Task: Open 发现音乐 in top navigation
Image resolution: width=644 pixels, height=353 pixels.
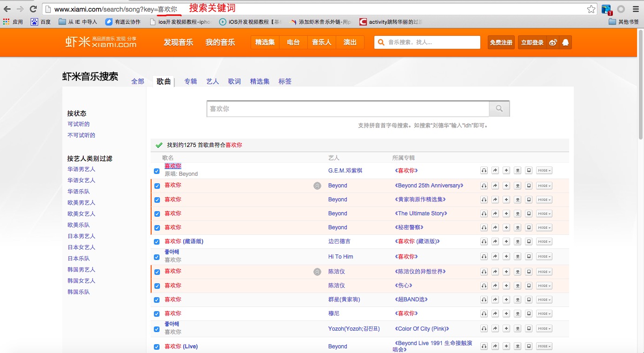Action: [x=179, y=42]
